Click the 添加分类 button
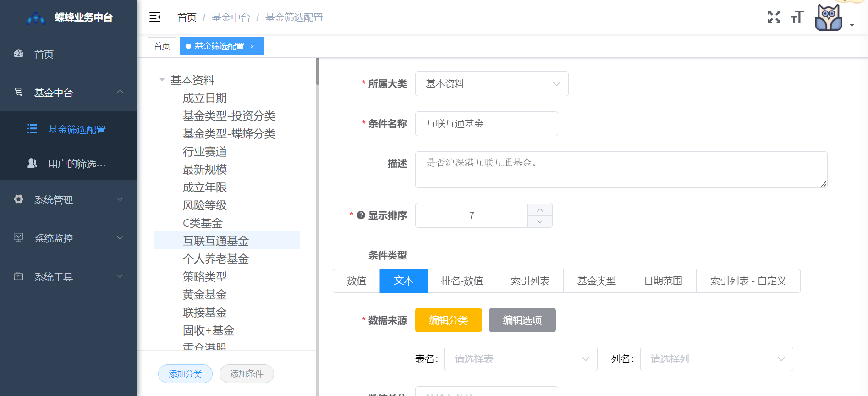This screenshot has width=868, height=396. point(185,374)
